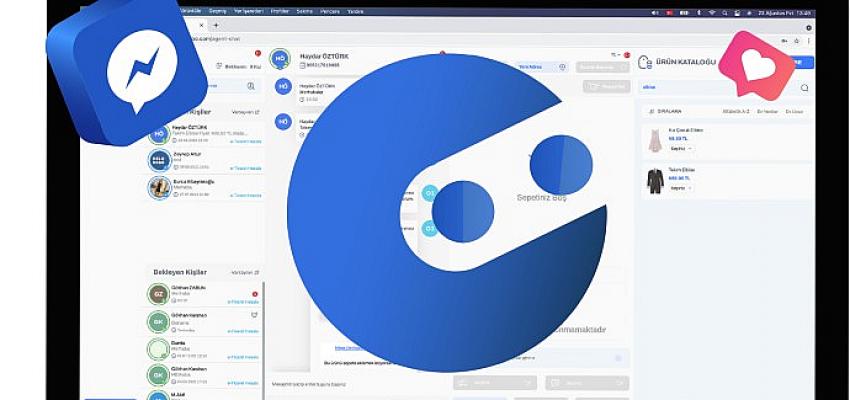Open the Geçmiş menu in menu bar
The image size is (850, 400).
217,11
